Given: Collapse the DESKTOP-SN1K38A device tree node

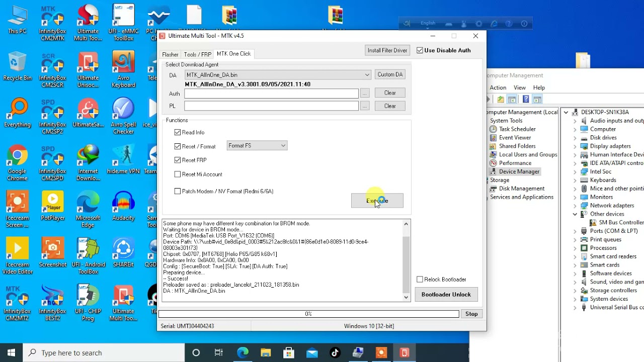Looking at the screenshot, I should (x=566, y=112).
